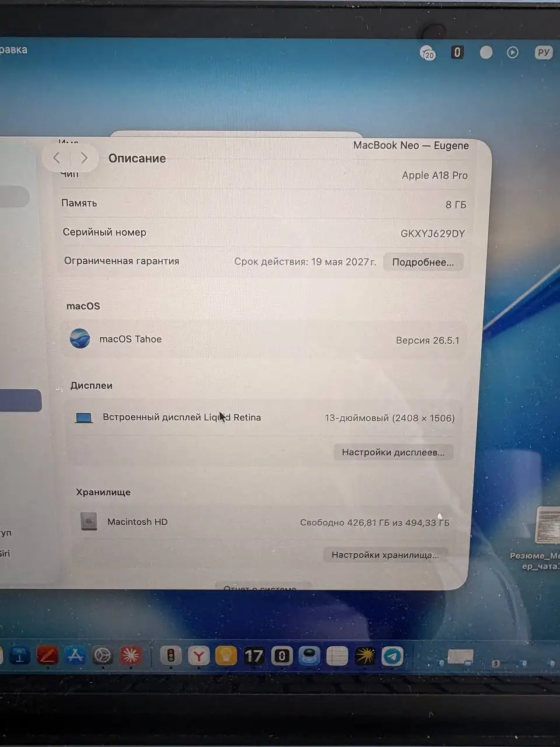560x747 pixels.
Task: Select the highlighted blue sidebar item
Action: [x=20, y=401]
